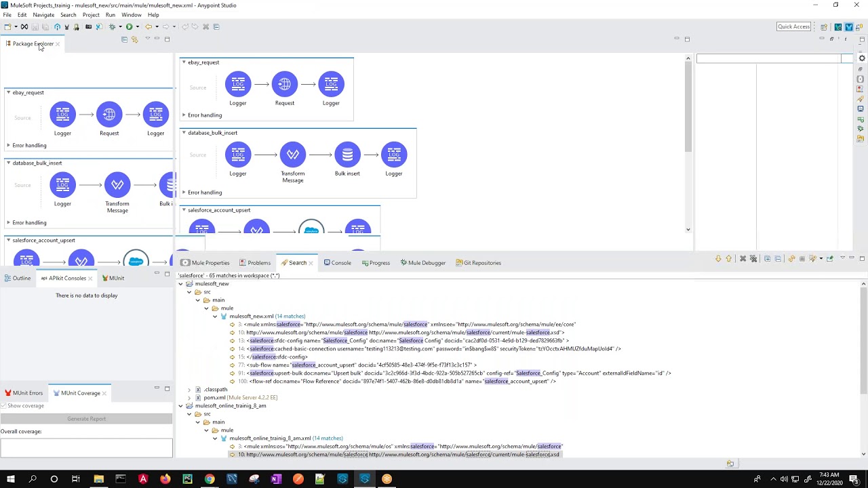The width and height of the screenshot is (868, 488).
Task: Close the Package Explorer tab
Action: (x=58, y=44)
